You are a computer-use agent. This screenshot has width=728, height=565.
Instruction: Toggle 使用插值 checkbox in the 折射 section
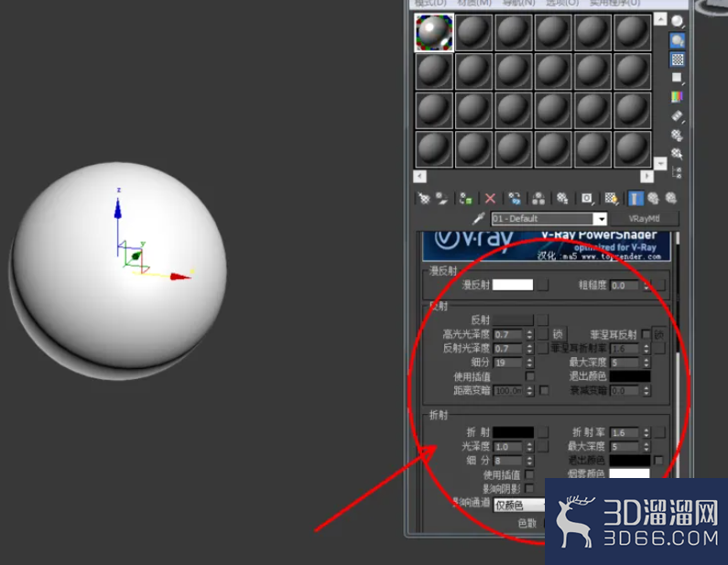point(529,474)
